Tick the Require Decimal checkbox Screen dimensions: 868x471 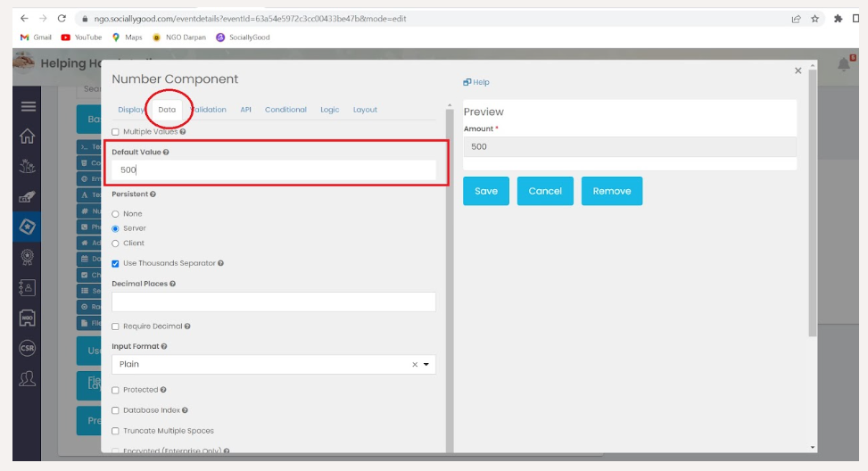coord(115,326)
